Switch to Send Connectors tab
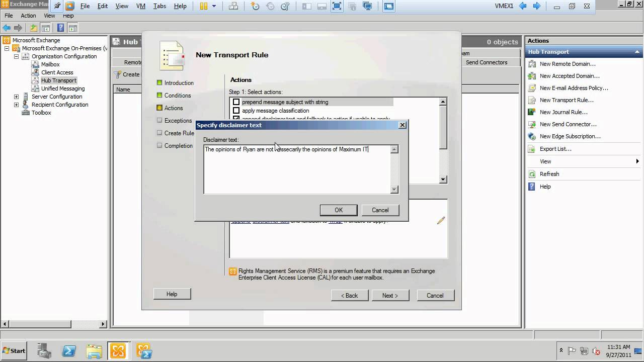The height and width of the screenshot is (362, 644). click(x=487, y=62)
